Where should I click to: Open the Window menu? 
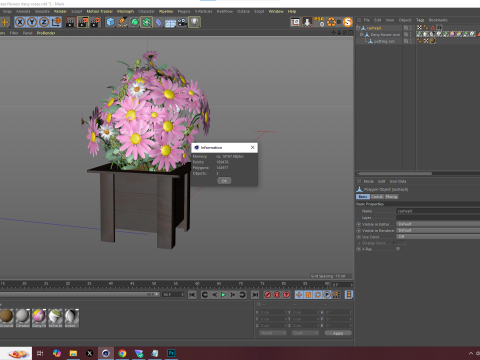pyautogui.click(x=276, y=11)
